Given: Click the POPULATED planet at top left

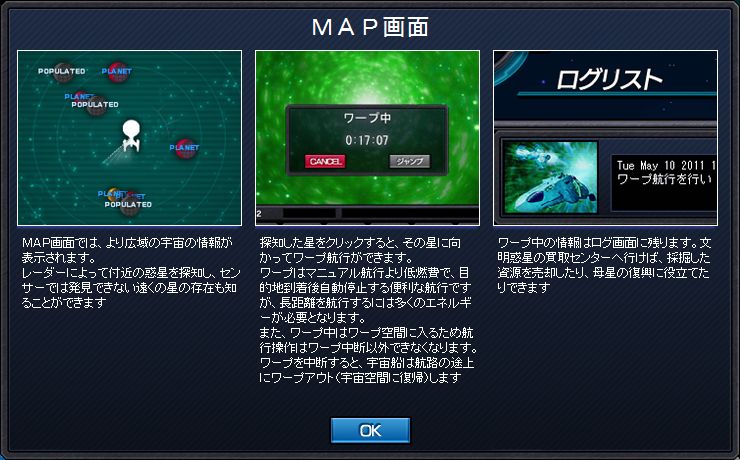Looking at the screenshot, I should (63, 72).
